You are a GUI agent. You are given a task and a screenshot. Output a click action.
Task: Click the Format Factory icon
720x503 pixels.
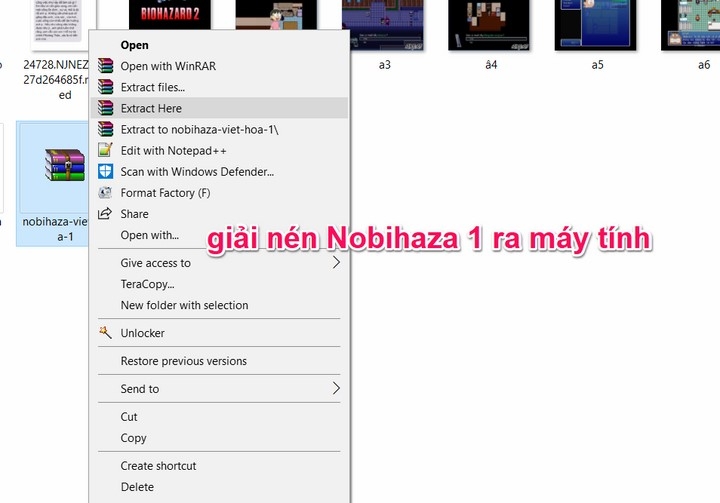106,192
